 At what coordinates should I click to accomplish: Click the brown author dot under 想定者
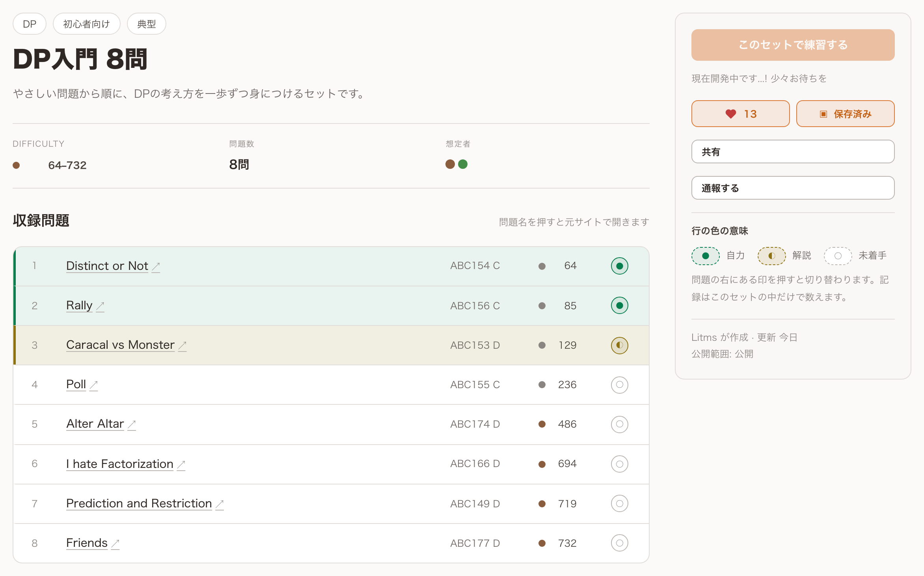450,164
